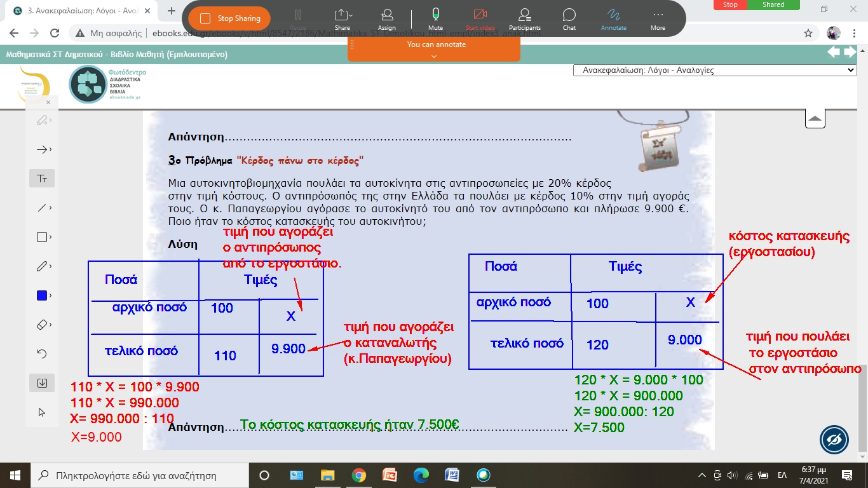
Task: Switch the ΕΛ input language
Action: coord(782,475)
